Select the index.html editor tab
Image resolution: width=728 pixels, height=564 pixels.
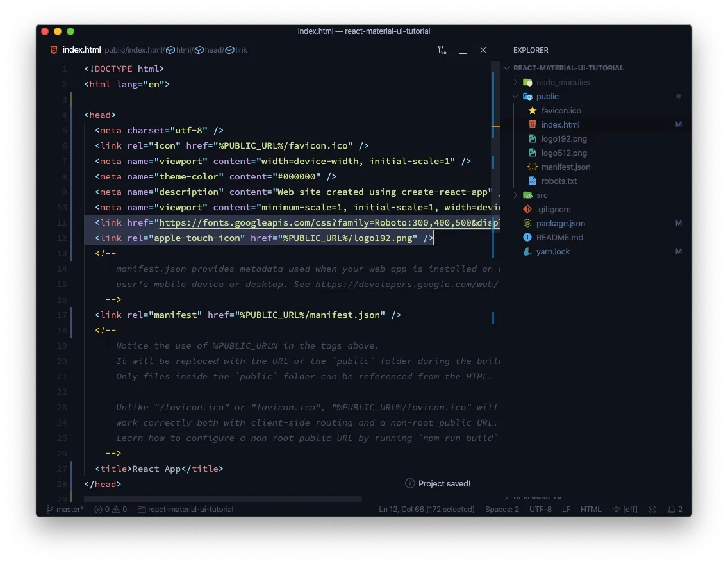[82, 49]
